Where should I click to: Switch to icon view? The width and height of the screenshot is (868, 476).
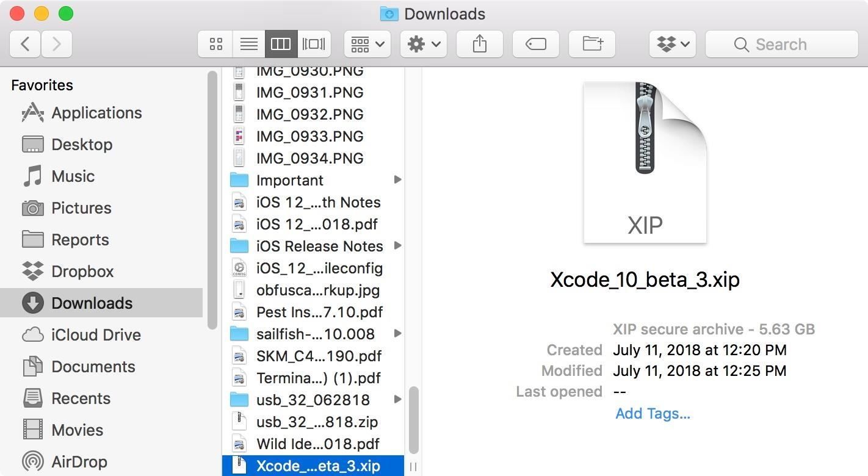pyautogui.click(x=215, y=43)
